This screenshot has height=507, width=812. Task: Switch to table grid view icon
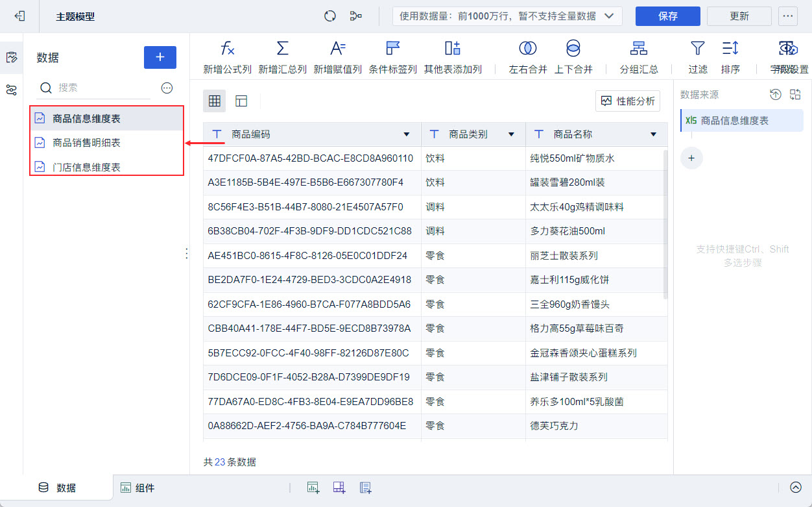(x=215, y=101)
